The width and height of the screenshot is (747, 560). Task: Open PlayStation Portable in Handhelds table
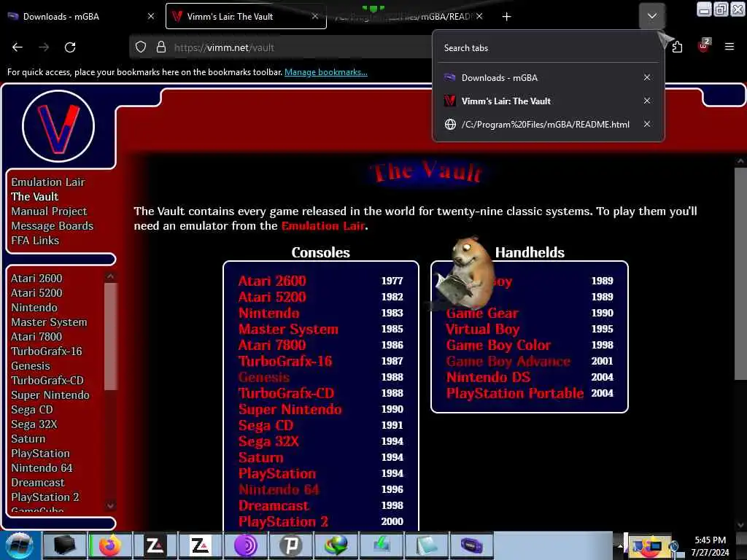click(x=514, y=393)
